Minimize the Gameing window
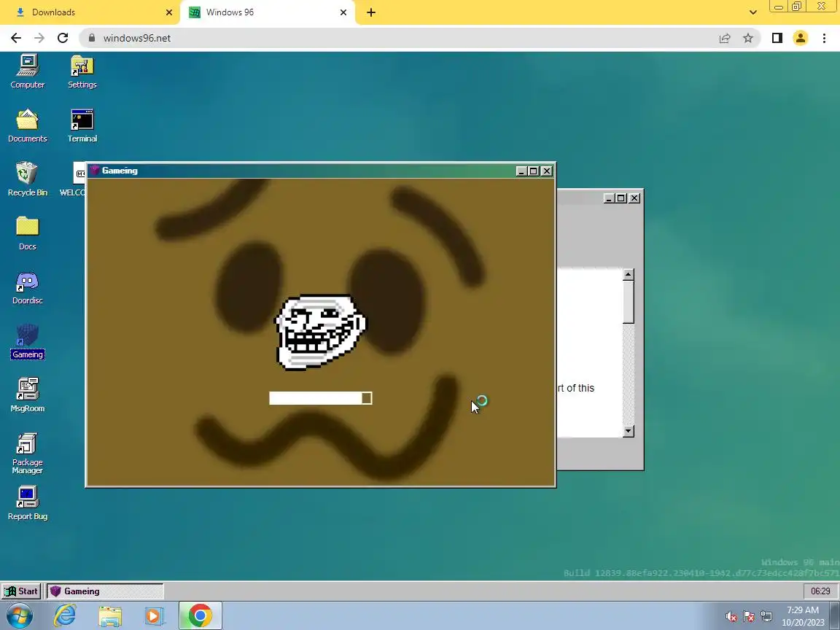Viewport: 840px width, 630px height. 521,171
